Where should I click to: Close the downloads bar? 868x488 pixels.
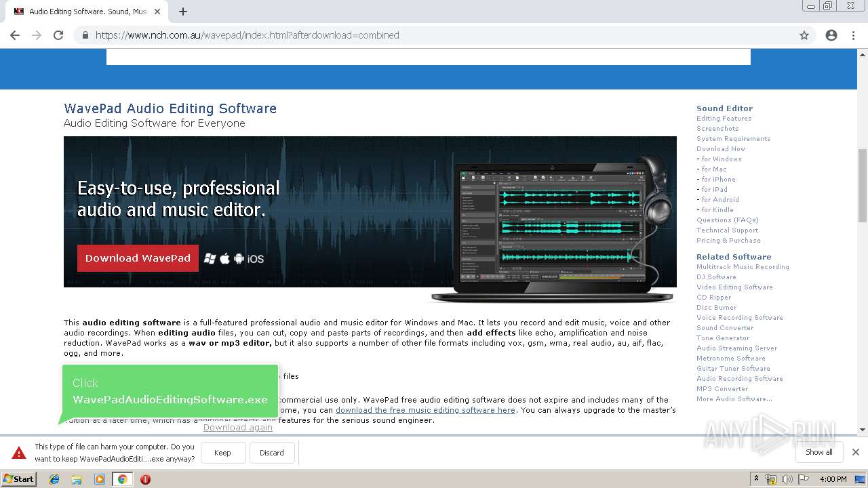click(x=856, y=452)
